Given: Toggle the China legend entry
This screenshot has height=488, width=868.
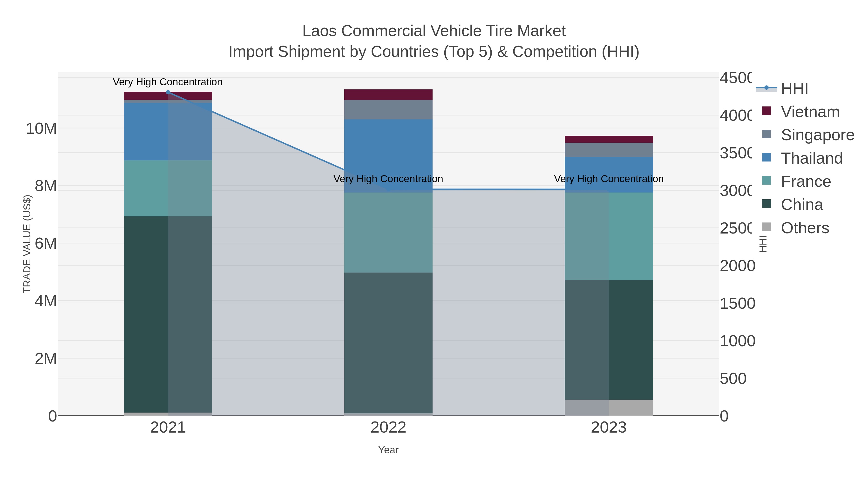Looking at the screenshot, I should tap(793, 205).
